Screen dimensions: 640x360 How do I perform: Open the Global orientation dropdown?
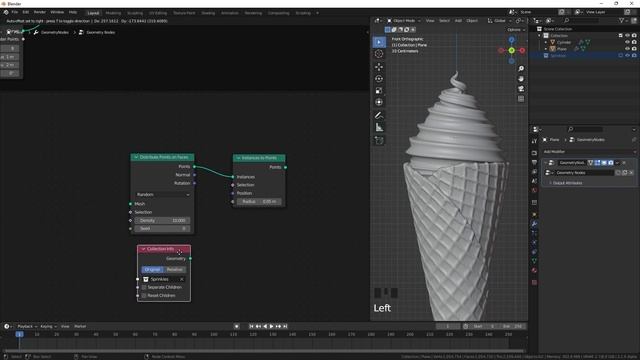(x=499, y=20)
